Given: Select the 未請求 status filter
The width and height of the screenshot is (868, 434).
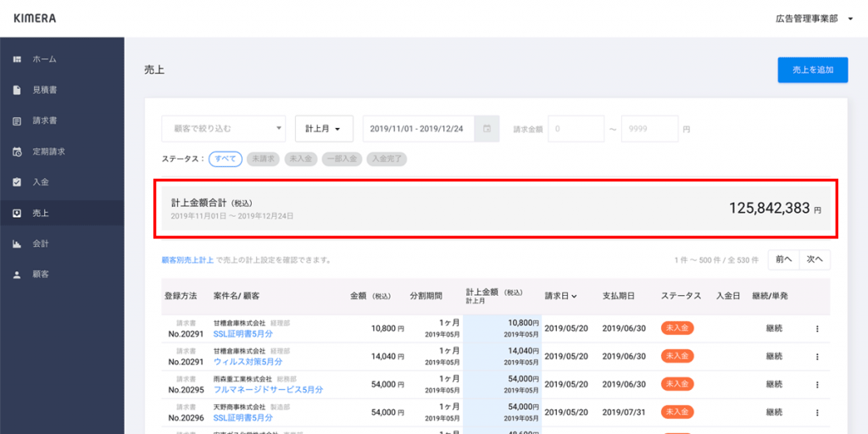Looking at the screenshot, I should coord(264,159).
